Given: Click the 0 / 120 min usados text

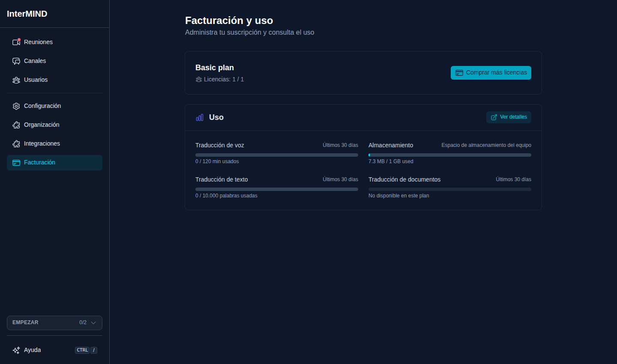Looking at the screenshot, I should pos(217,161).
